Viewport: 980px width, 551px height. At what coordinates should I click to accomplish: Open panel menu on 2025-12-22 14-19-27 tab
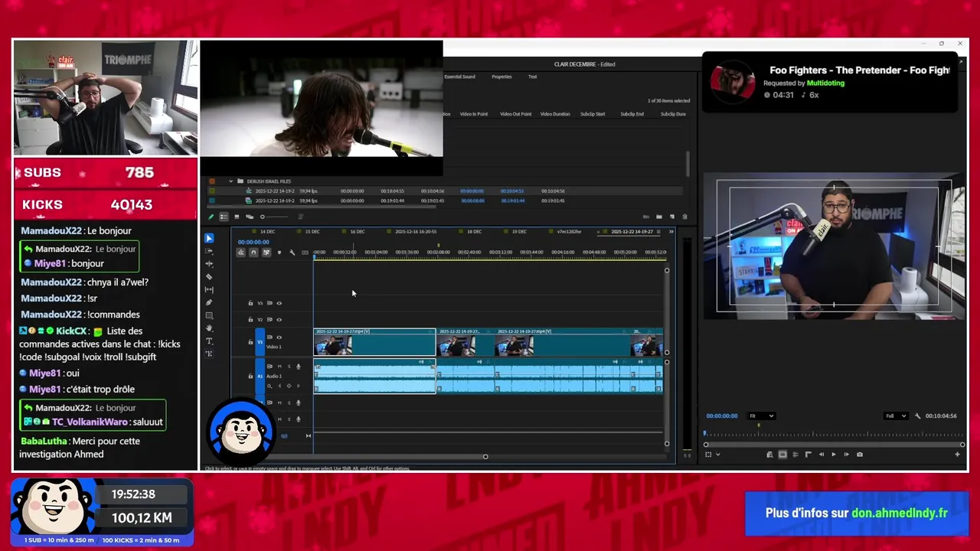pos(658,231)
